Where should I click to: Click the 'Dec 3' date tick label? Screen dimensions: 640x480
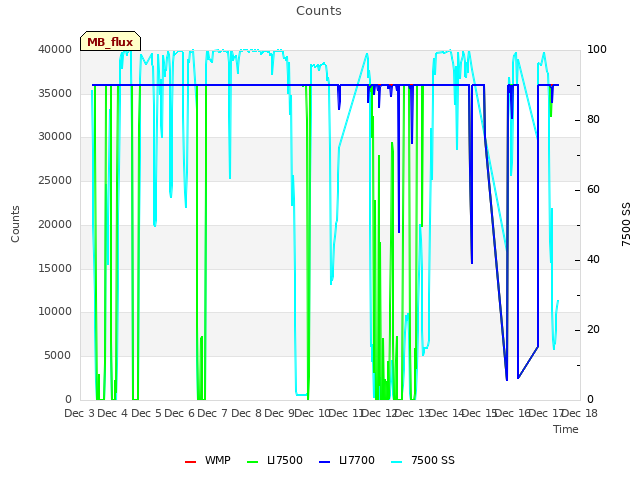coord(80,413)
